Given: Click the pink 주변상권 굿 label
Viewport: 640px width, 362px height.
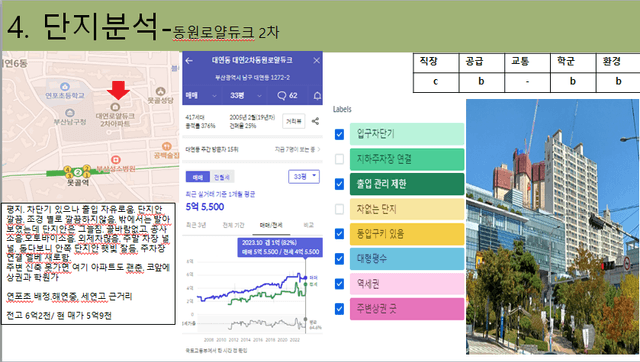Looking at the screenshot, I should 407,309.
